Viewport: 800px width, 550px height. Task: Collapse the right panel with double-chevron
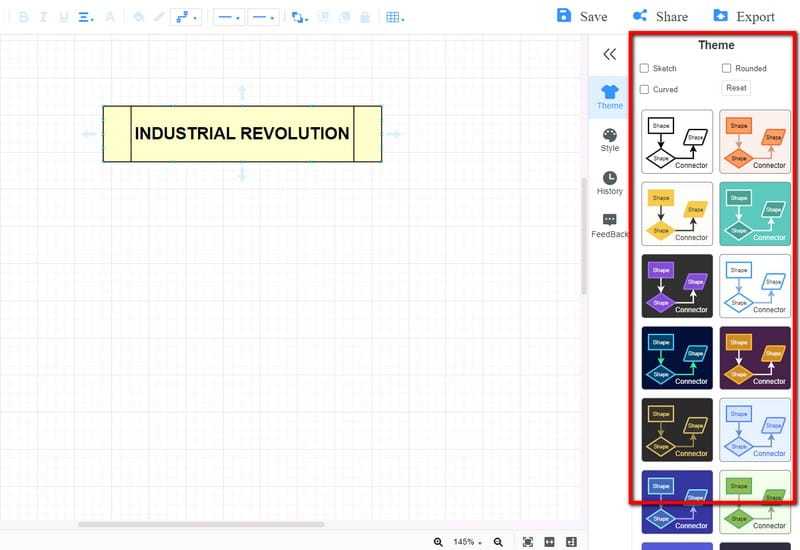pyautogui.click(x=610, y=54)
